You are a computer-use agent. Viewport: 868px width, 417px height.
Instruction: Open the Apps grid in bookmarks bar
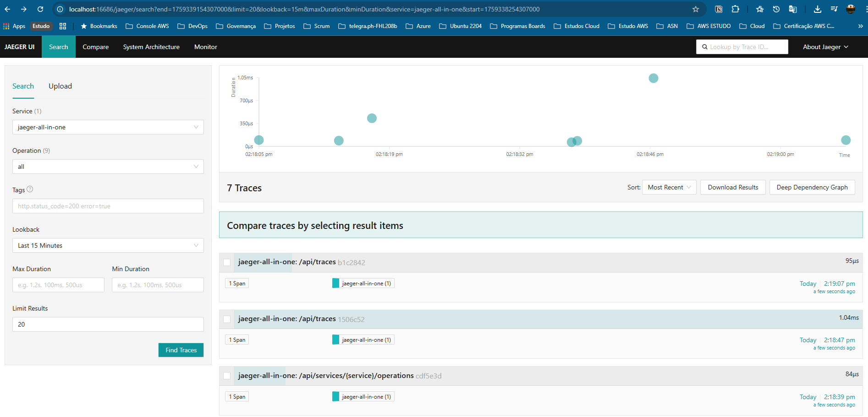tap(14, 26)
